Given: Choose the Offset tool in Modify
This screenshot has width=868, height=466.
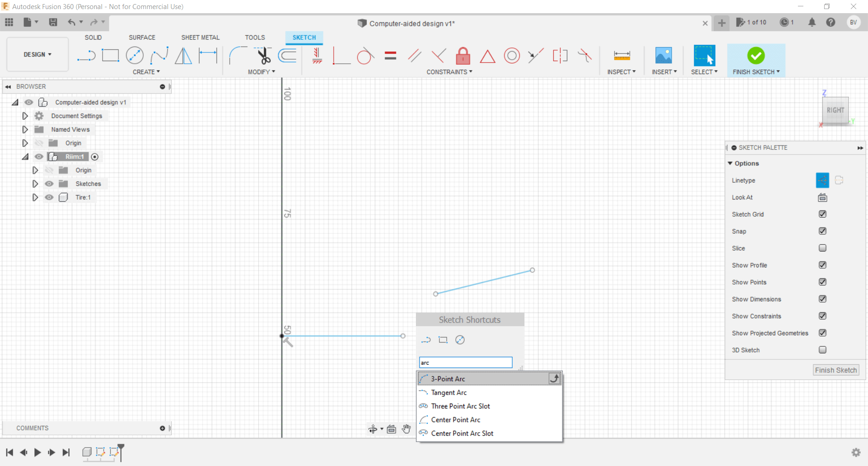Looking at the screenshot, I should click(288, 56).
